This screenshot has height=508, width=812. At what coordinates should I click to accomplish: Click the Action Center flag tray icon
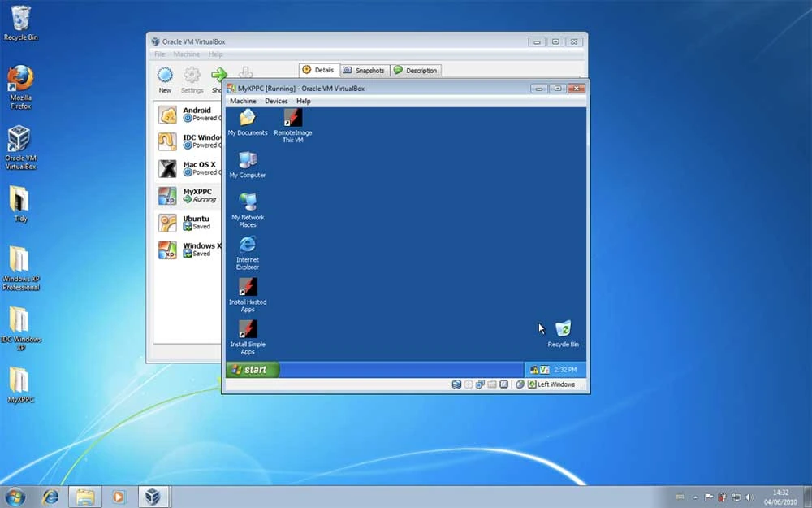(x=708, y=497)
